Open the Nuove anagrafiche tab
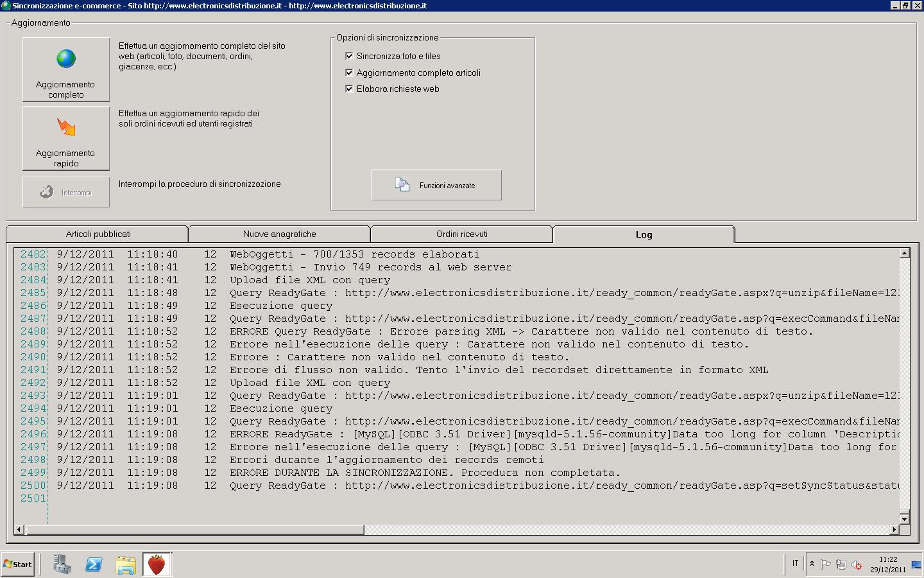924x578 pixels. point(279,234)
